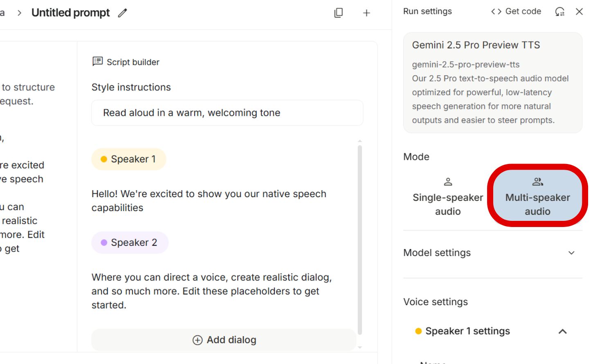
Task: Click the Single-speaker audio person icon
Action: pyautogui.click(x=448, y=182)
